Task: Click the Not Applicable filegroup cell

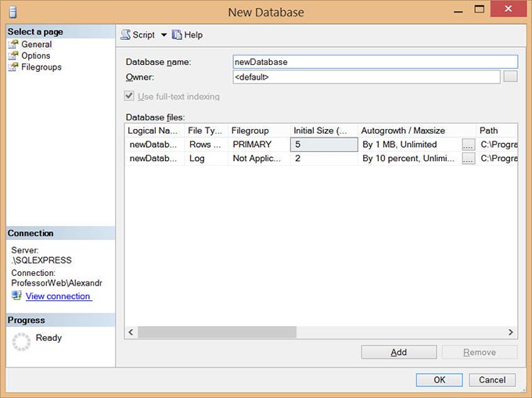Action: pyautogui.click(x=259, y=158)
